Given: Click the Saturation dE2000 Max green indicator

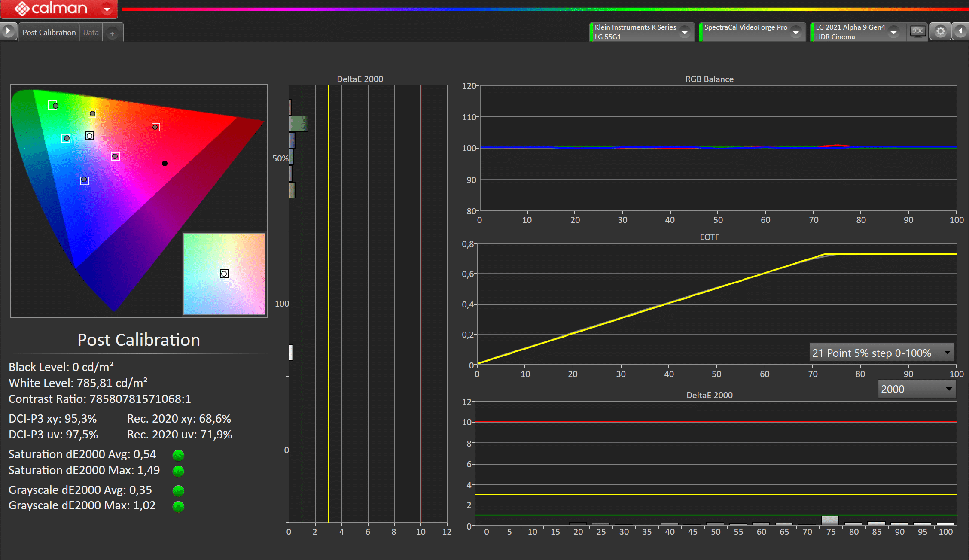Looking at the screenshot, I should (x=178, y=471).
